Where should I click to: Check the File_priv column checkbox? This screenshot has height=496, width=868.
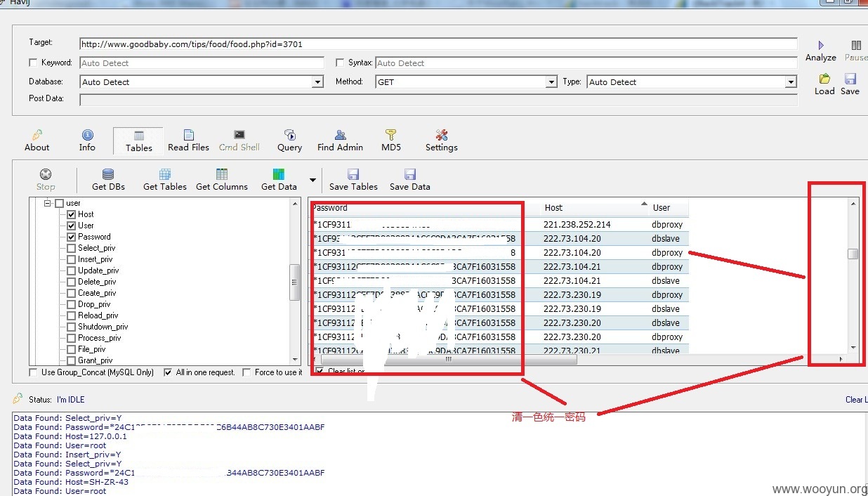(72, 349)
